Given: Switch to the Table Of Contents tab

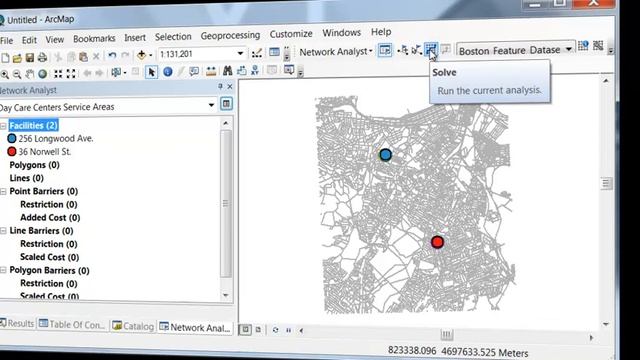Looking at the screenshot, I should 72,324.
